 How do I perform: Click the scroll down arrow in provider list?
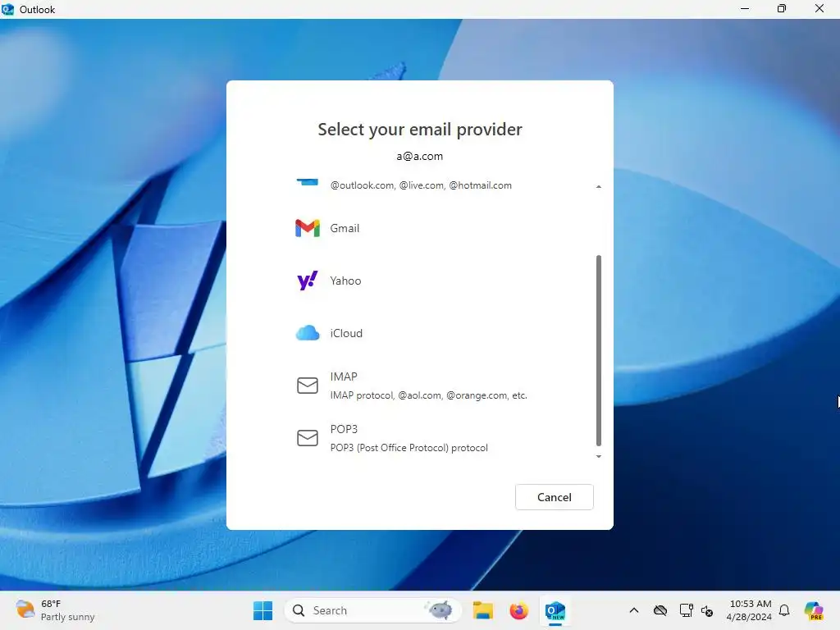coord(598,456)
